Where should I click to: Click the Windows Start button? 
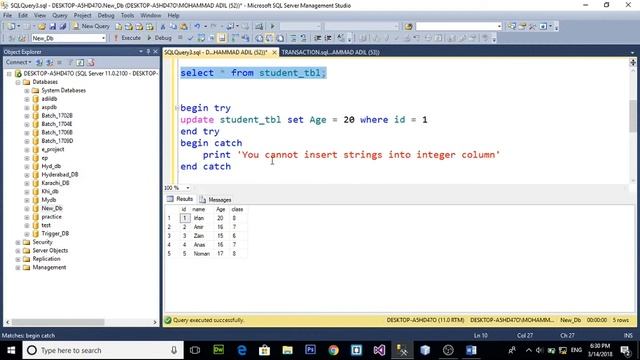click(11, 350)
